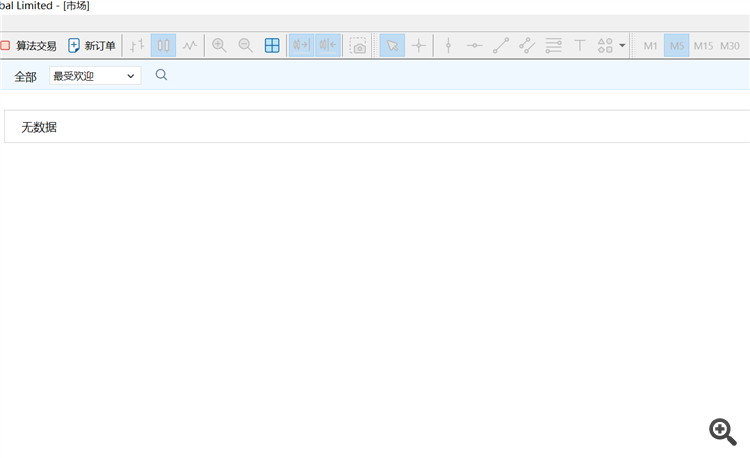Screen dimensions: 750x458
Task: Take a chart screenshot with camera icon
Action: tap(358, 46)
